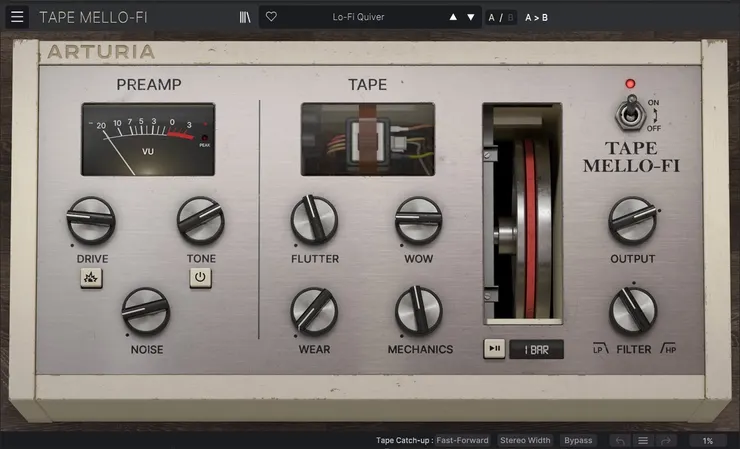Open the Tape Catch-up Fast-Forward dropdown
740x449 pixels.
pos(462,440)
